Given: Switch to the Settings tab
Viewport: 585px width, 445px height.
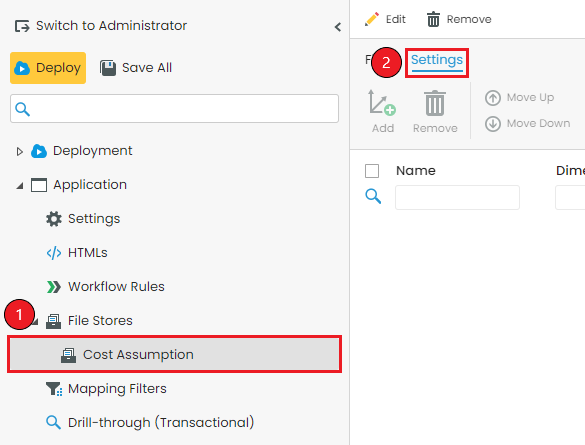Looking at the screenshot, I should [437, 60].
